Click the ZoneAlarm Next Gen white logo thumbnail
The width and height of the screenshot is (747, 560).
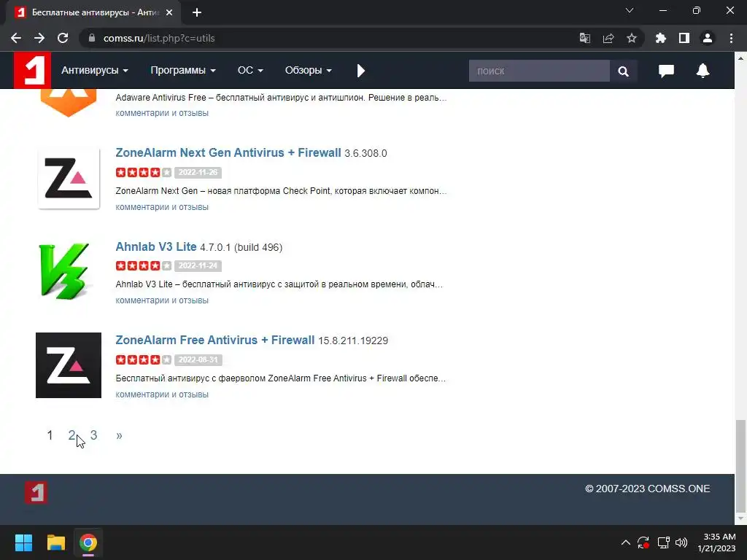pyautogui.click(x=69, y=178)
